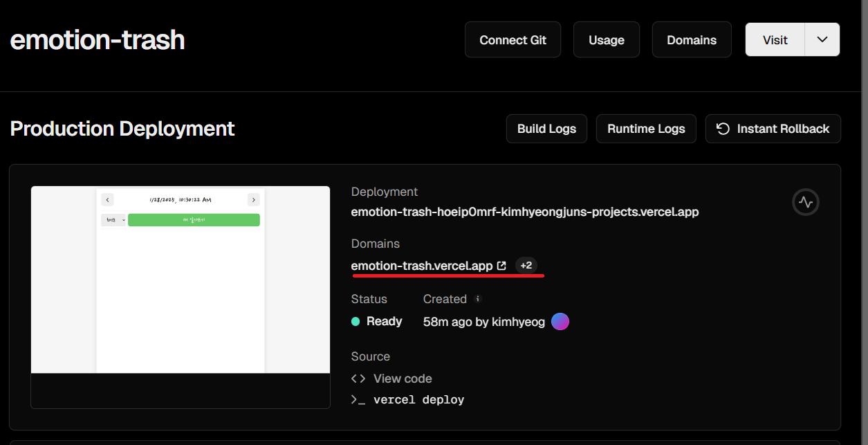Click the Status label
Viewport: 868px width, 445px height.
pos(369,299)
